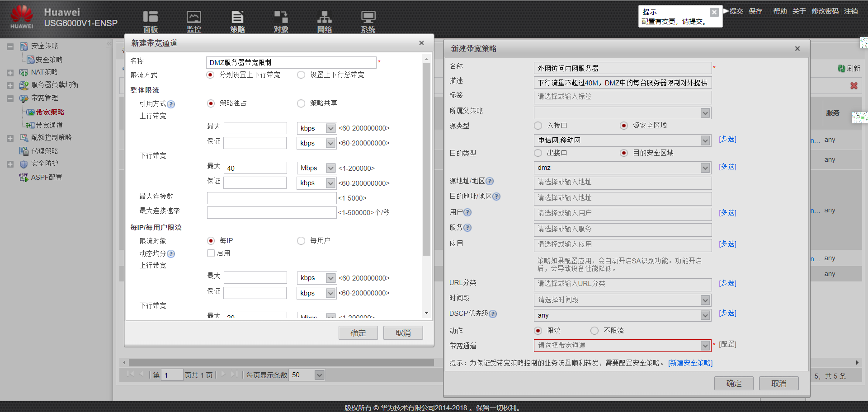Open 所属父策略 dropdown
The width and height of the screenshot is (868, 412).
[705, 113]
